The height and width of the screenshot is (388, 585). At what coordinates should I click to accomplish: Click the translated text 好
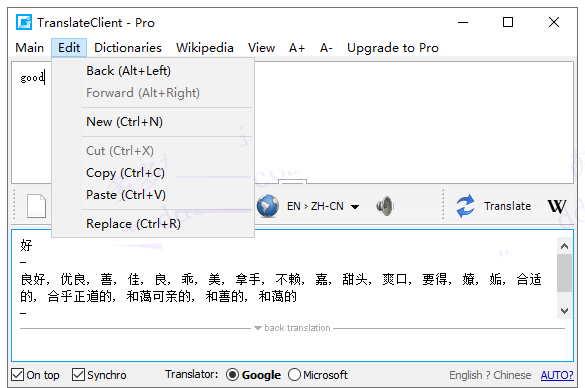coord(26,245)
